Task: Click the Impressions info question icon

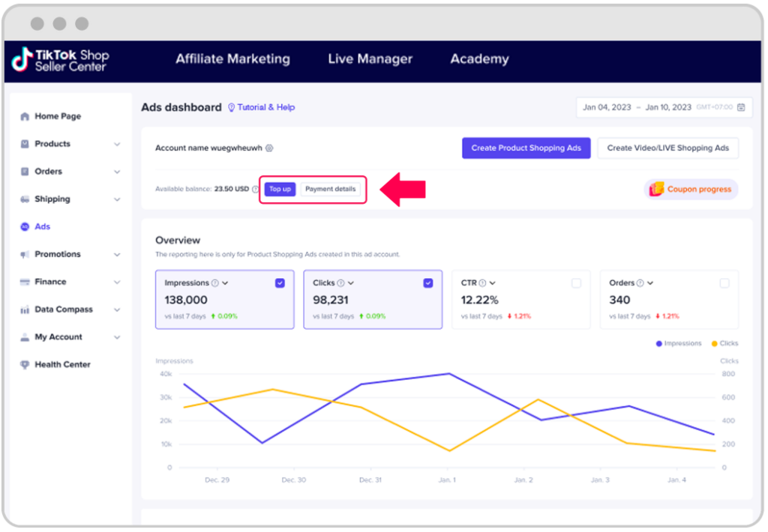Action: (214, 283)
